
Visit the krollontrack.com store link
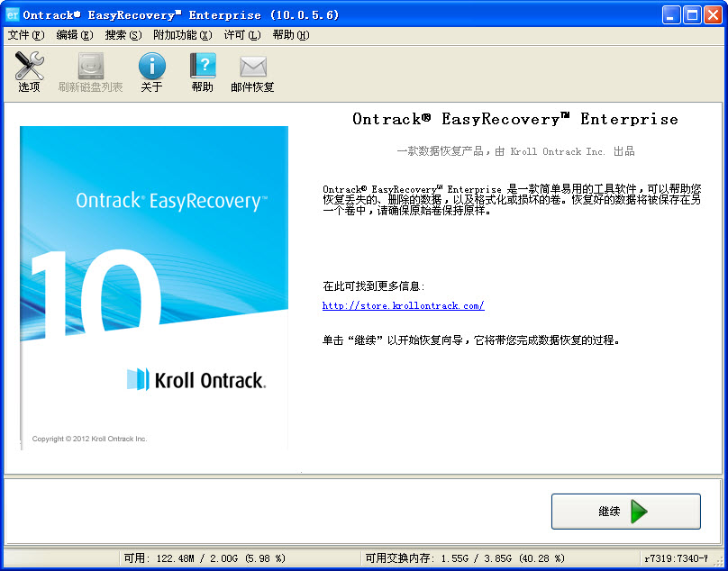point(403,305)
